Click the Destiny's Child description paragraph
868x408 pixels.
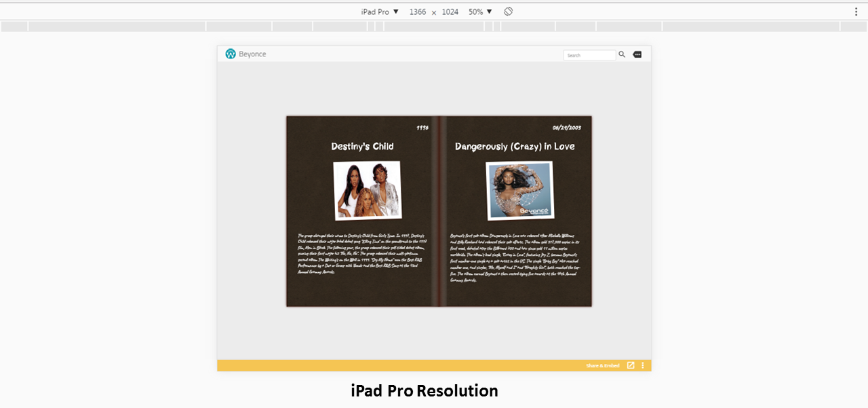click(363, 253)
